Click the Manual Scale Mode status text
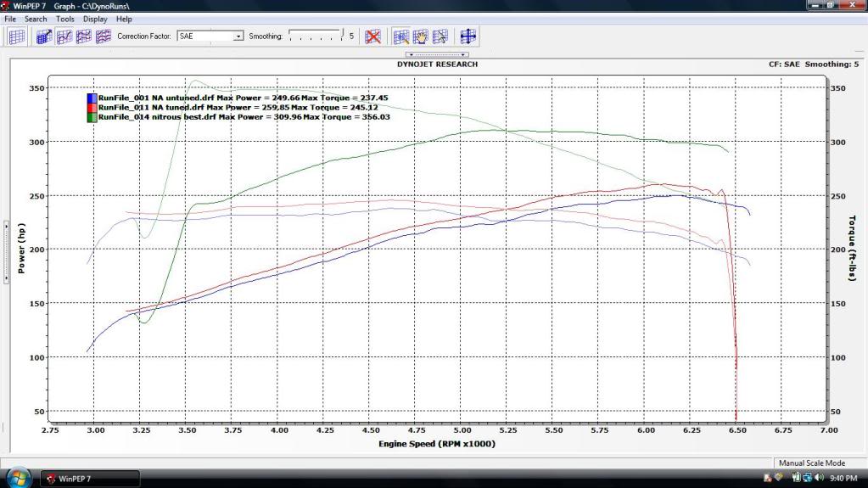Screen dimensions: 868x488 pyautogui.click(x=812, y=463)
